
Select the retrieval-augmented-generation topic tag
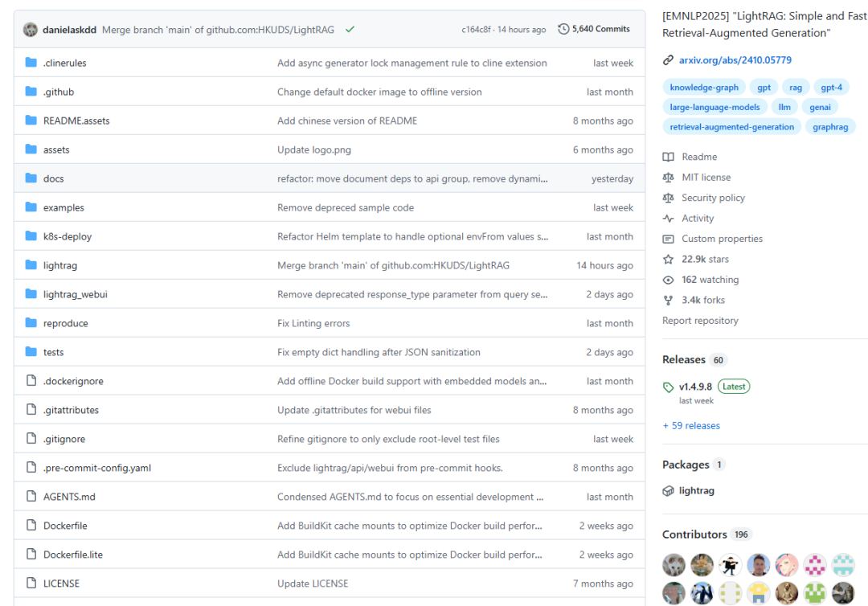[x=732, y=127]
